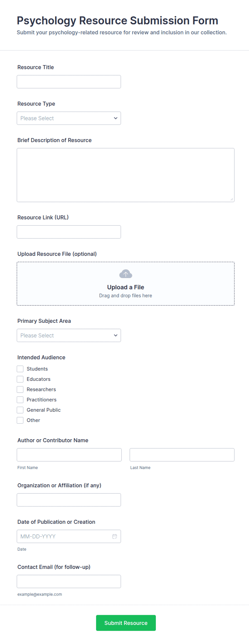This screenshot has height=644, width=249.
Task: Click the Contact Email input box
Action: pyautogui.click(x=69, y=582)
